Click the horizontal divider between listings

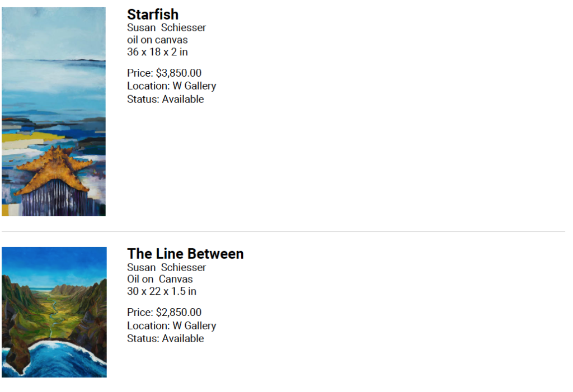coord(283,232)
